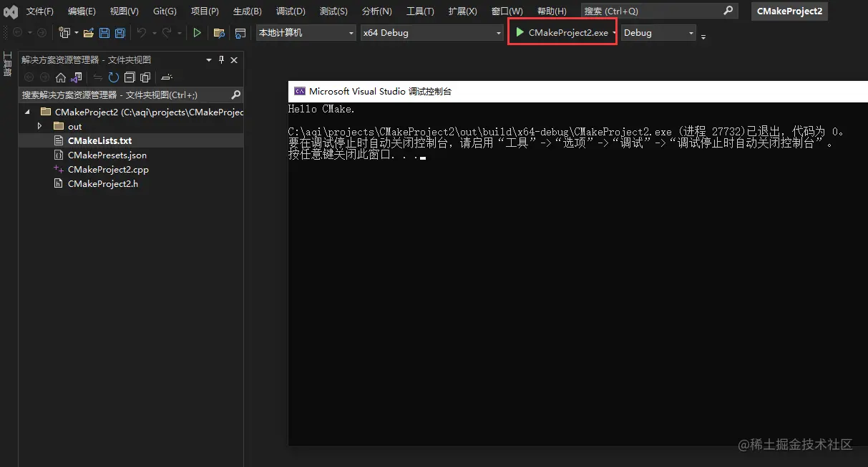Open the 工具箱 side tab
The image size is (868, 467).
point(7,64)
